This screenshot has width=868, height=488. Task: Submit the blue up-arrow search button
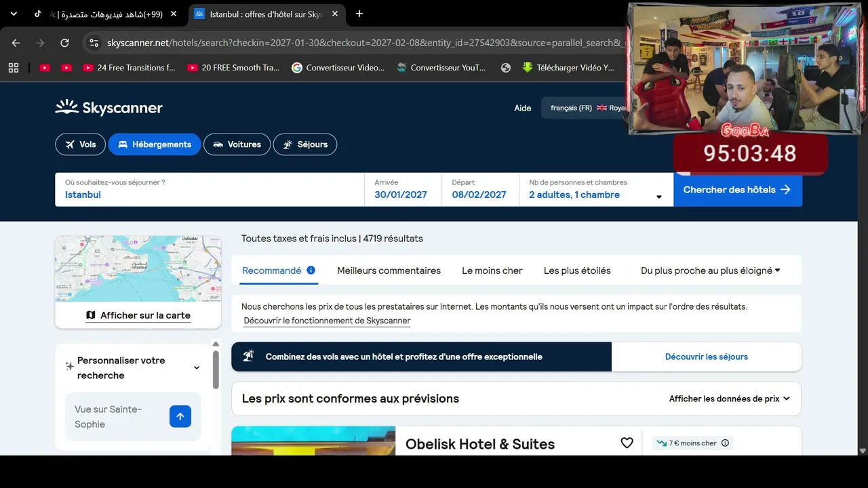tap(180, 416)
